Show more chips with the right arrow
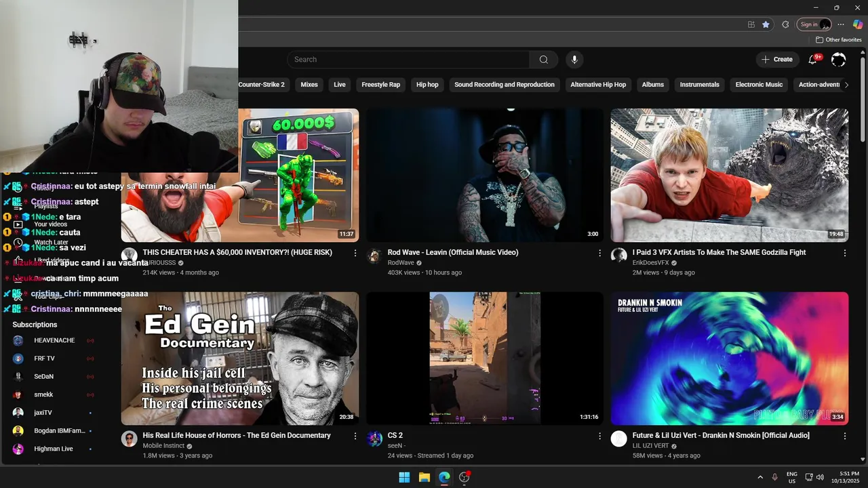The image size is (868, 488). (x=846, y=85)
